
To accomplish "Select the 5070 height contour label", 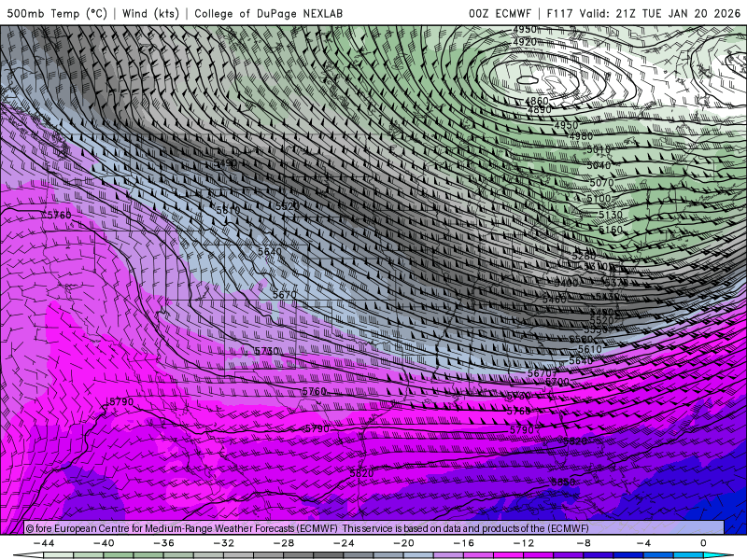I will coord(601,182).
